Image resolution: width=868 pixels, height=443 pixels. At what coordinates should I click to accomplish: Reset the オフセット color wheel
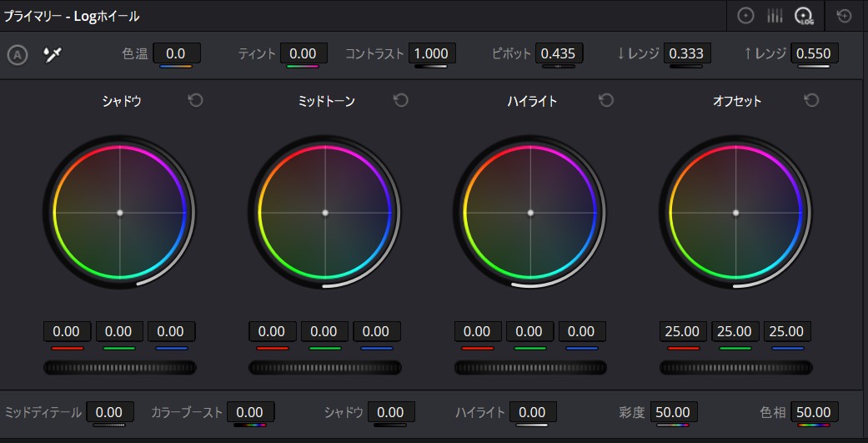(811, 100)
